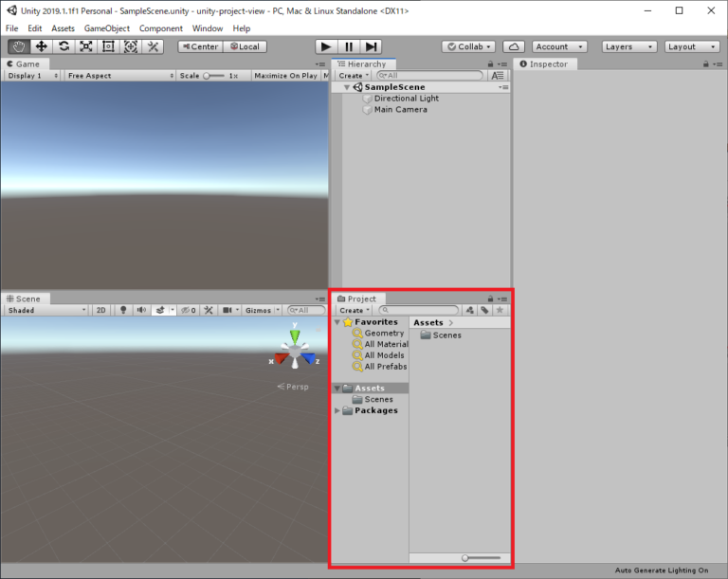Screen dimensions: 728x579
Task: Open the Free Aspect dropdown
Action: pyautogui.click(x=119, y=75)
